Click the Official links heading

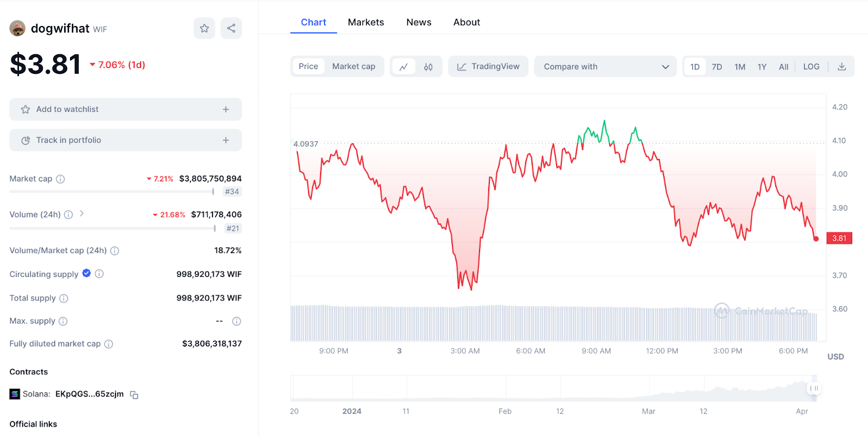[x=33, y=425]
